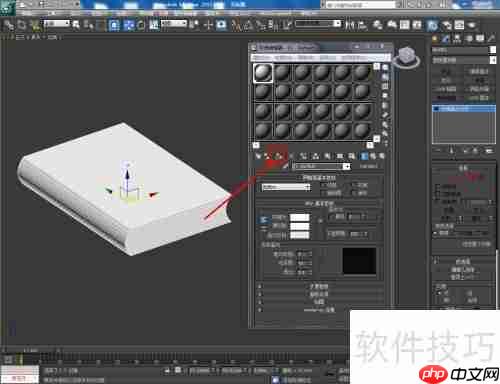The height and width of the screenshot is (384, 500).
Task: Click the Specular color swatch
Action: tap(300, 235)
